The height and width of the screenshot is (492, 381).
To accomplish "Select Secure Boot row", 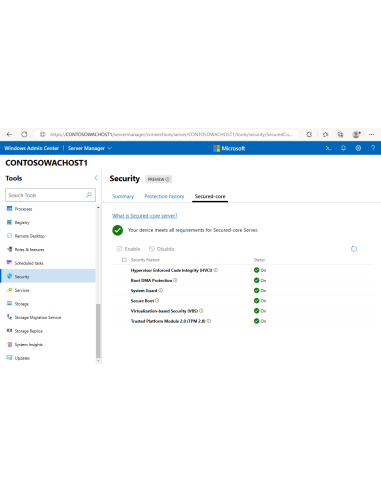I will (x=243, y=301).
